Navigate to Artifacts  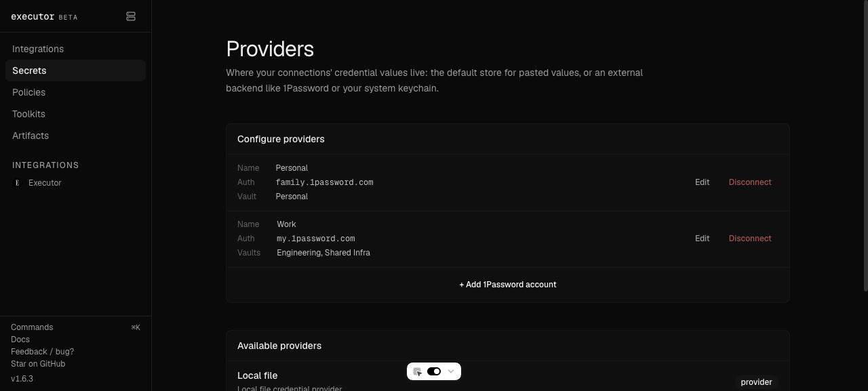(x=75, y=136)
